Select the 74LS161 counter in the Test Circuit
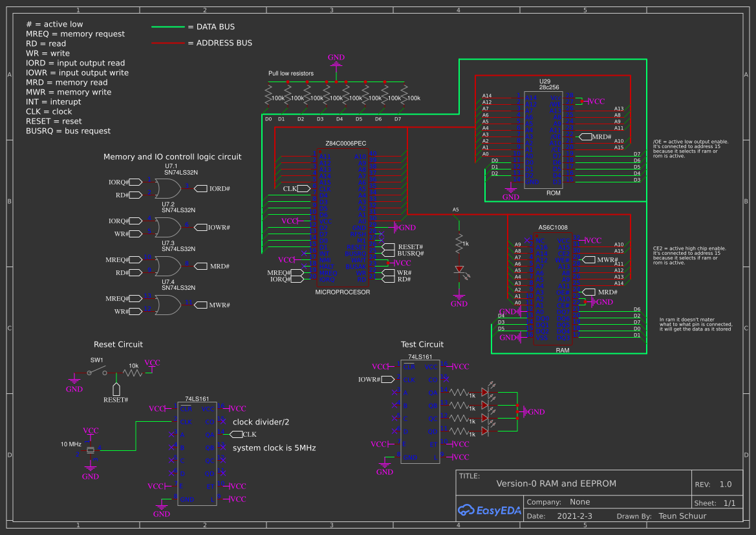The width and height of the screenshot is (756, 535). tap(420, 411)
